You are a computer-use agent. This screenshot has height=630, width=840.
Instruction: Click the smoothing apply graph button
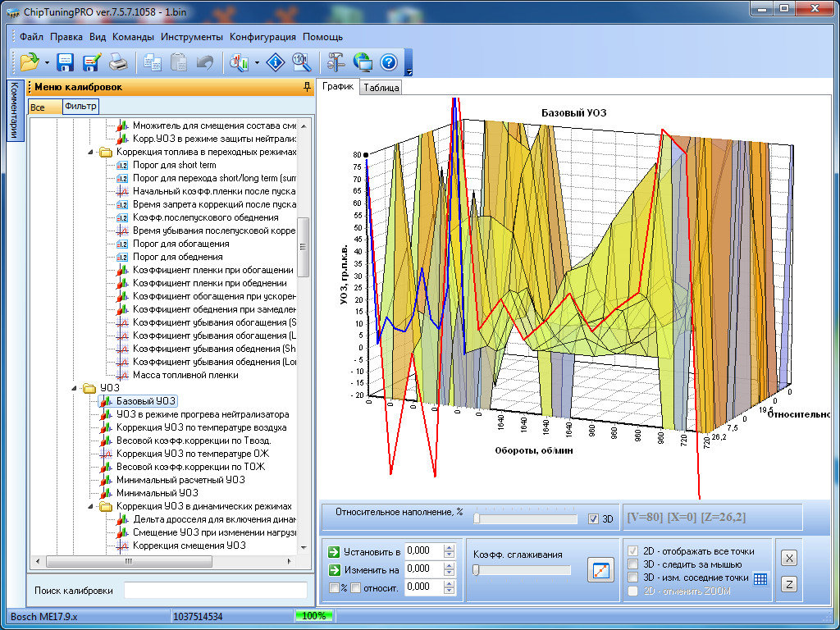pos(600,569)
